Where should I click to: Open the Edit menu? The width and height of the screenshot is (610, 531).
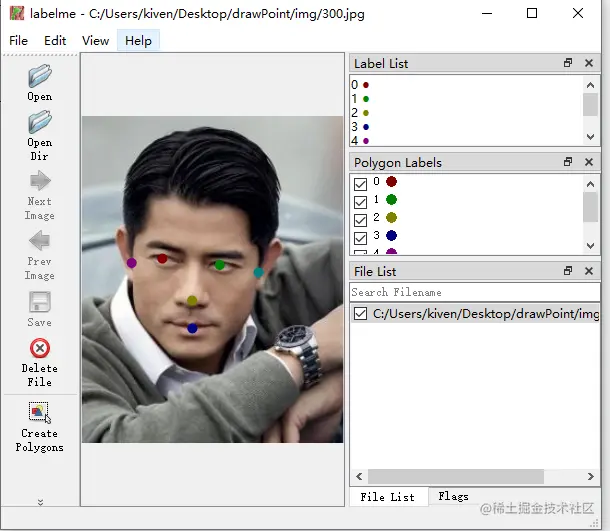tap(55, 40)
